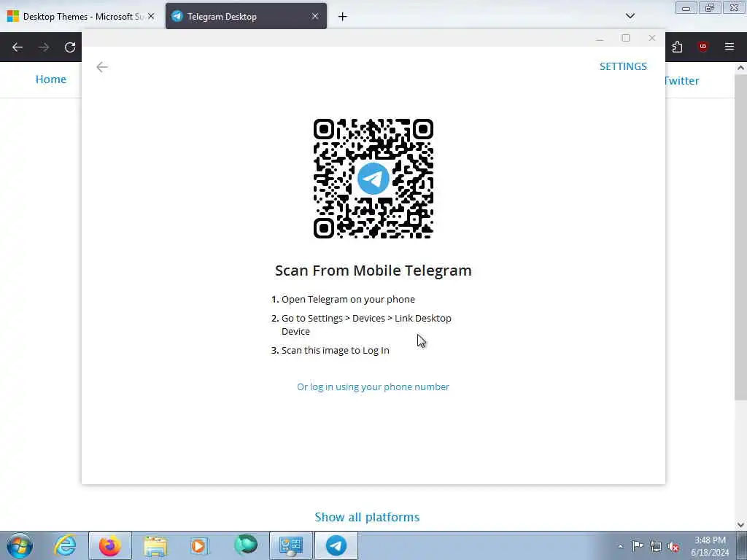Click 'Scan this image to Log In' step

coord(336,351)
